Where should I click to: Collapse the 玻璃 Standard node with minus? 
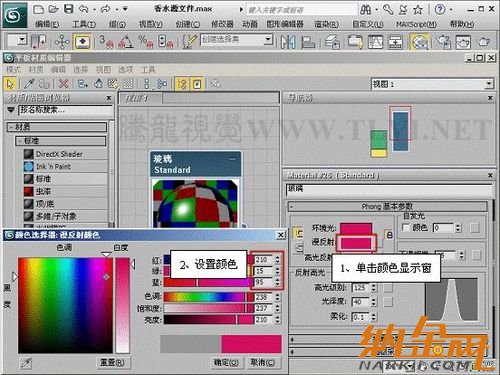pyautogui.click(x=233, y=159)
